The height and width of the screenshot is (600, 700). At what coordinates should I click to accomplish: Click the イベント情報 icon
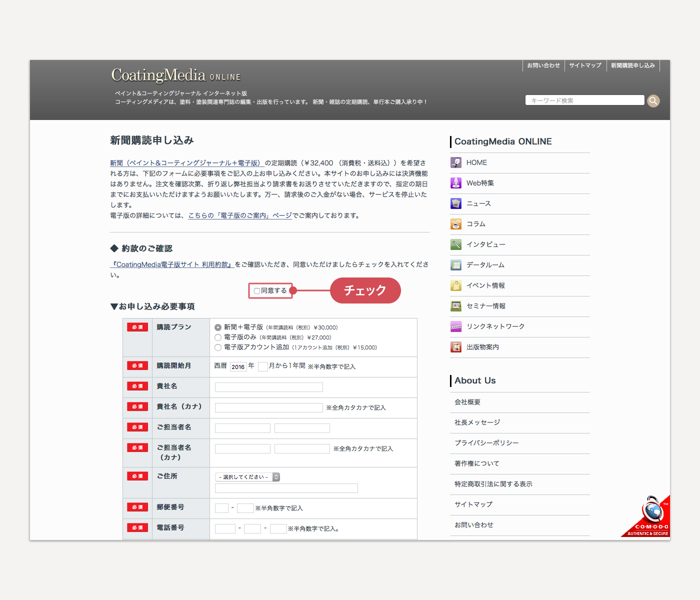point(455,285)
